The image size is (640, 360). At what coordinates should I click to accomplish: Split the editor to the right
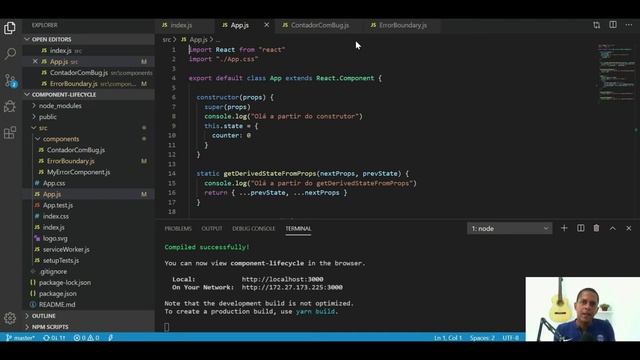613,25
